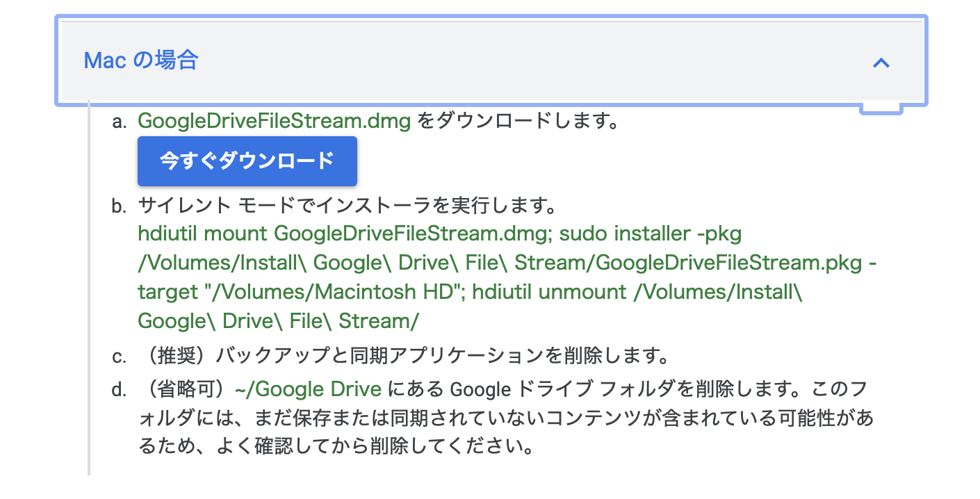Click the list marker "a."
Screen dimensions: 980x499
[120, 122]
